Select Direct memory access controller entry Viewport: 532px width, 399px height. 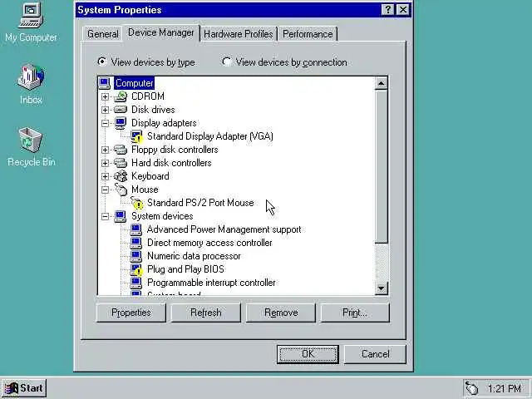pyautogui.click(x=209, y=243)
